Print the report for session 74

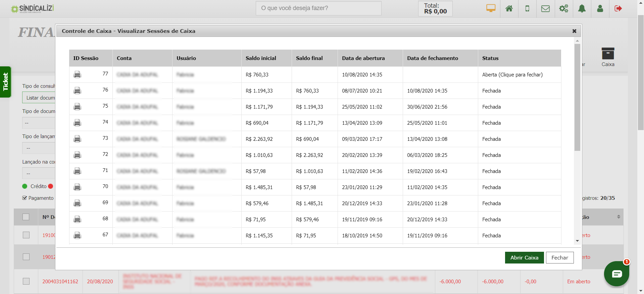coord(77,123)
